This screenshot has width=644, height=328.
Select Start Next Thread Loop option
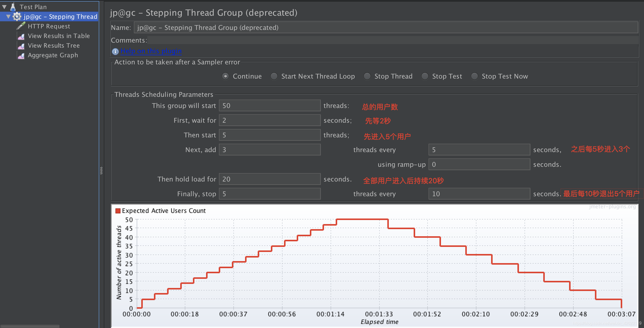click(274, 76)
